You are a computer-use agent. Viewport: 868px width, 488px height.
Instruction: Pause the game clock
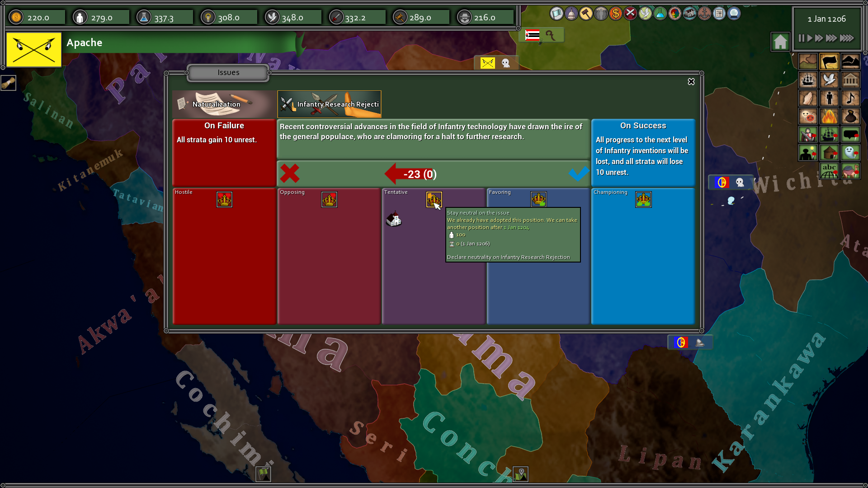click(801, 38)
